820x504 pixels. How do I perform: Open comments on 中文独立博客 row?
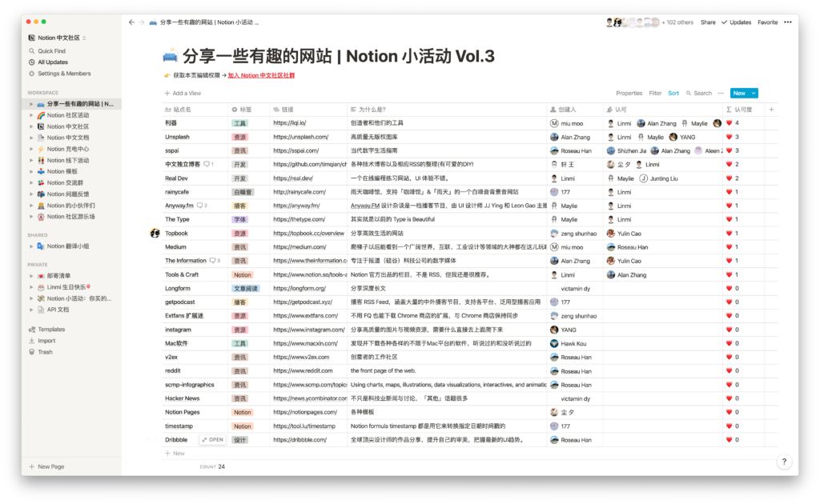[x=208, y=164]
